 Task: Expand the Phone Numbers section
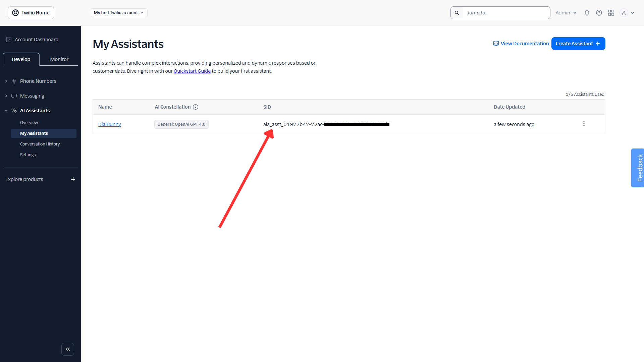point(6,81)
